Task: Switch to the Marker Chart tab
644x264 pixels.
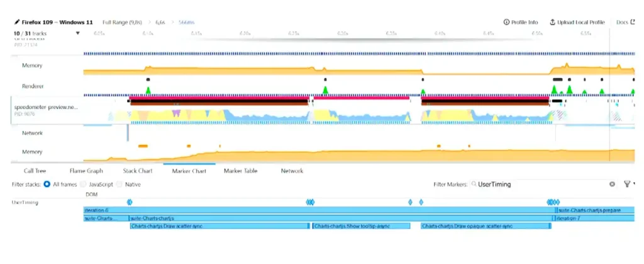Action: (x=189, y=171)
